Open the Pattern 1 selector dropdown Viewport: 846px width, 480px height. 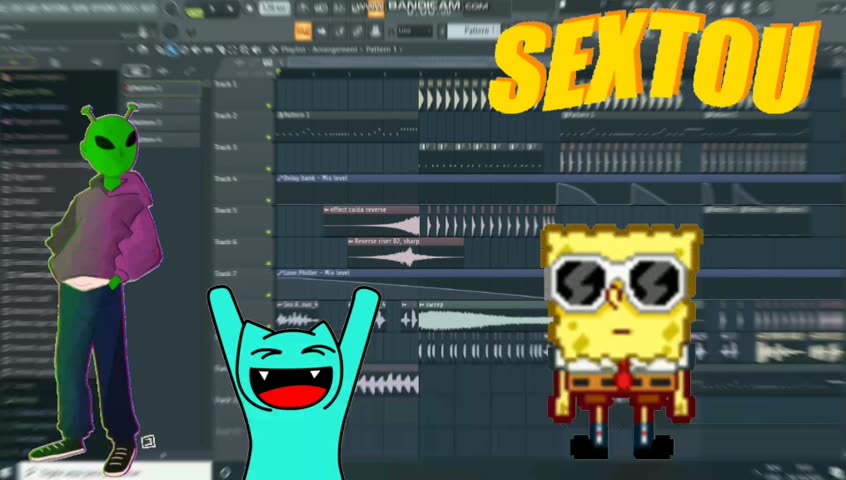click(x=472, y=31)
